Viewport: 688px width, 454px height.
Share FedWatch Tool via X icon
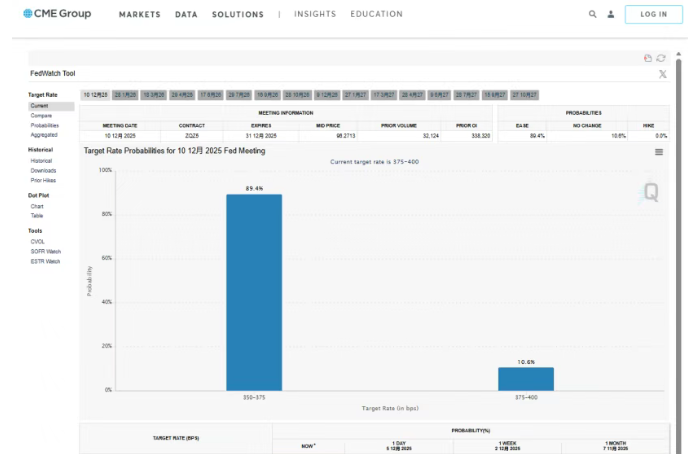(x=662, y=74)
